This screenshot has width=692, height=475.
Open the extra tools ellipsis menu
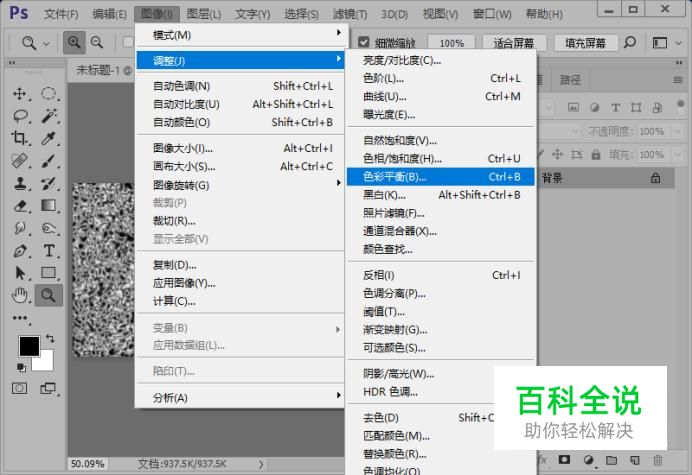(19, 318)
